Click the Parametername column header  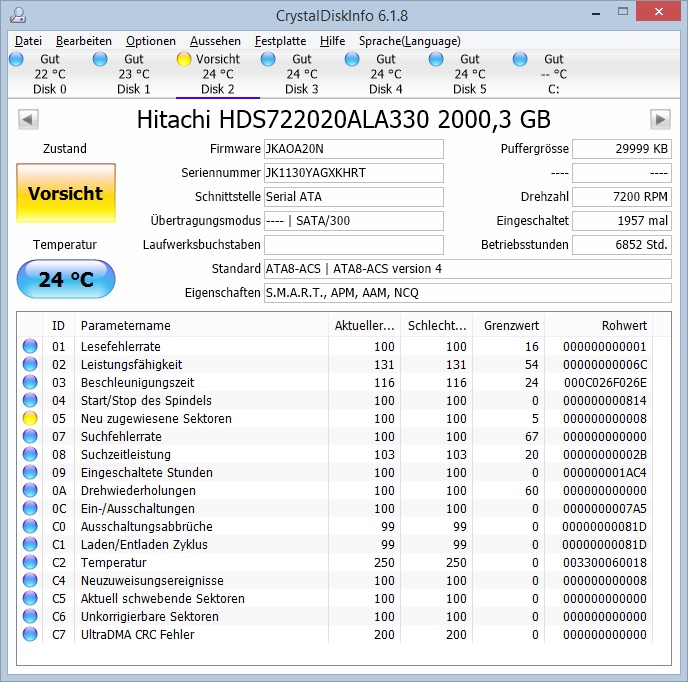coord(201,325)
